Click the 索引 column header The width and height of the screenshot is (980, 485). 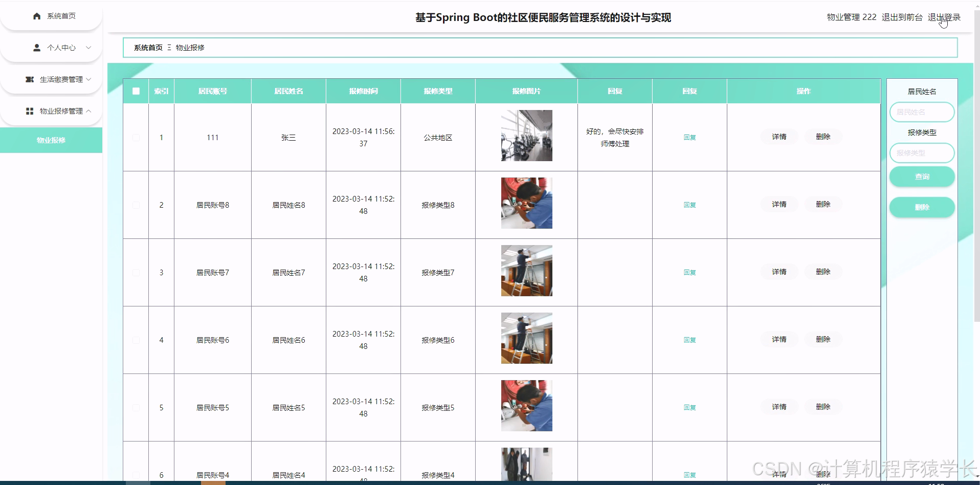pyautogui.click(x=161, y=91)
